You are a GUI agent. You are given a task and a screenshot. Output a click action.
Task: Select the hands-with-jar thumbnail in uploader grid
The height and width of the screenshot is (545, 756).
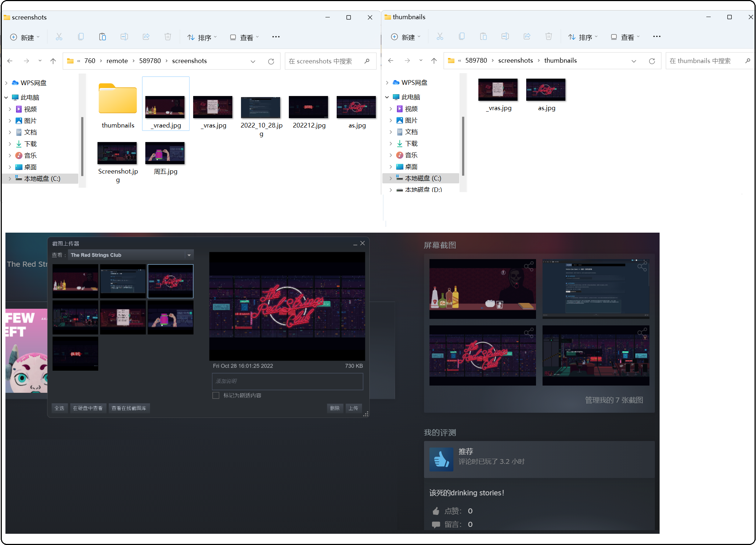pos(170,317)
